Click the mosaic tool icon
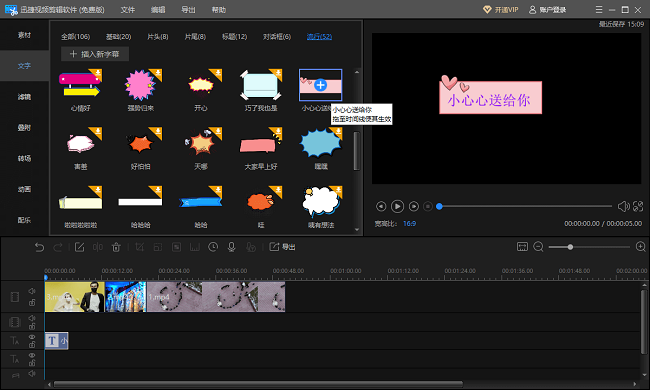The width and height of the screenshot is (650, 390). [177, 247]
